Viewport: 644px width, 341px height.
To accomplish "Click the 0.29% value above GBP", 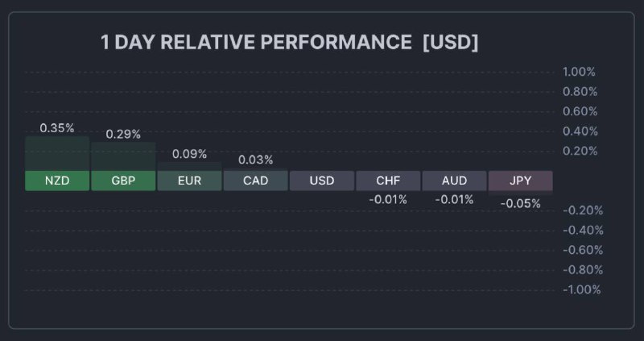I will (x=123, y=134).
